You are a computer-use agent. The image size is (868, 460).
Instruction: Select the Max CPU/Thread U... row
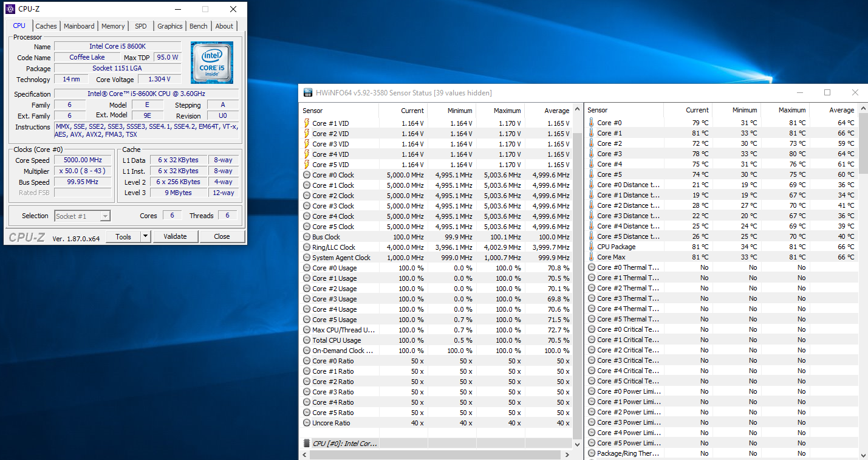(x=437, y=330)
